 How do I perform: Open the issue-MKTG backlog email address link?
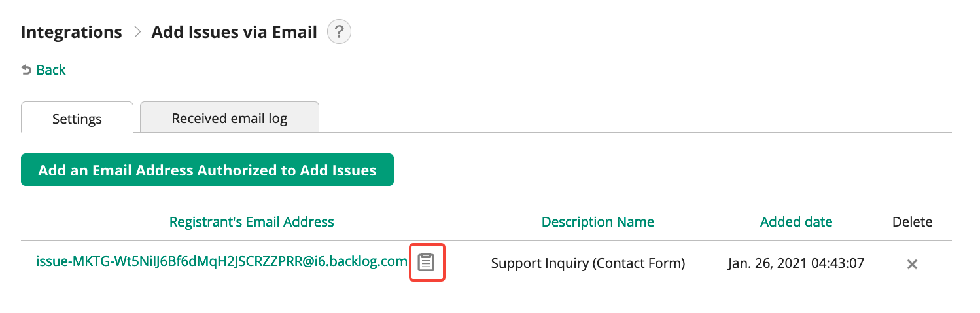222,261
